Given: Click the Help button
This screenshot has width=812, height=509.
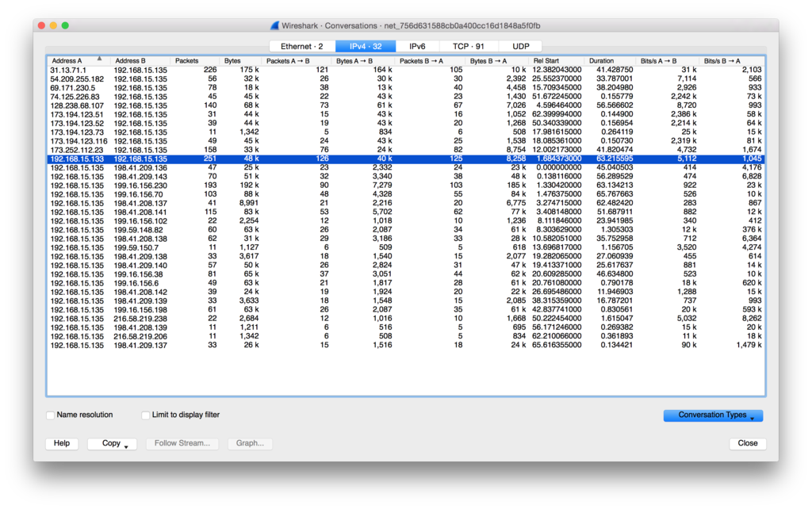Looking at the screenshot, I should coord(62,443).
